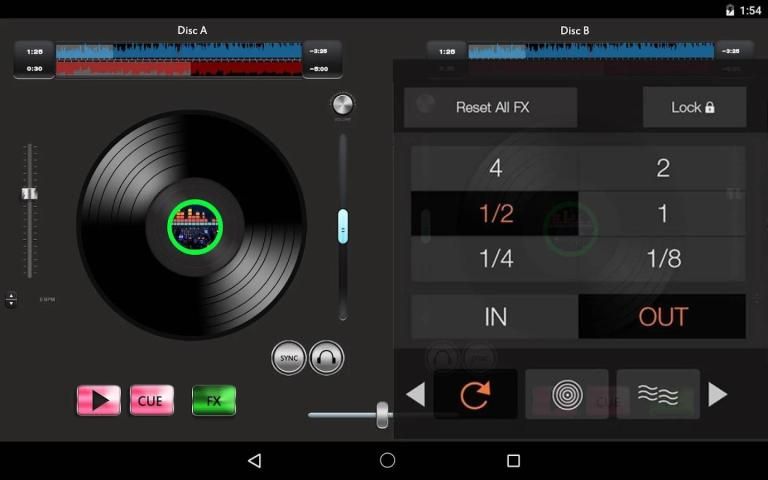The width and height of the screenshot is (768, 480).
Task: Select the OUT loop point option
Action: [x=662, y=317]
